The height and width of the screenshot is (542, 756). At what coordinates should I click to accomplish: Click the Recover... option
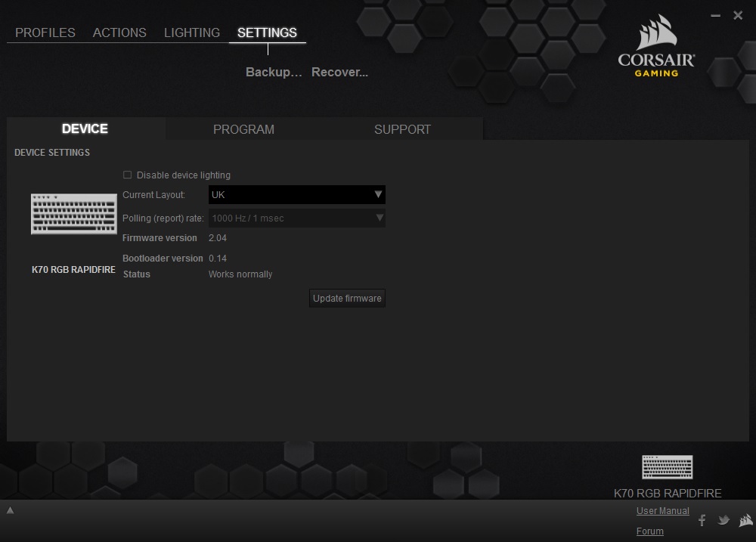pyautogui.click(x=339, y=72)
